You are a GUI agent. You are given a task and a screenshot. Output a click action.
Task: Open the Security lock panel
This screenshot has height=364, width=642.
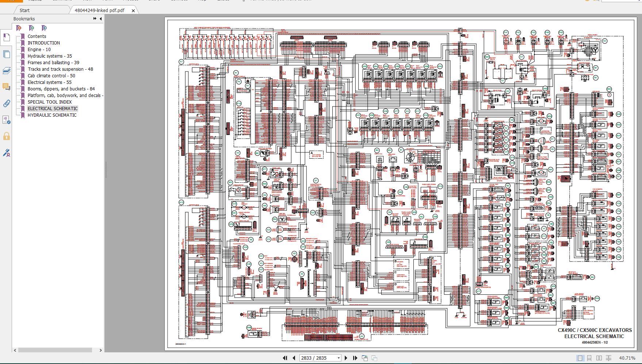6,136
